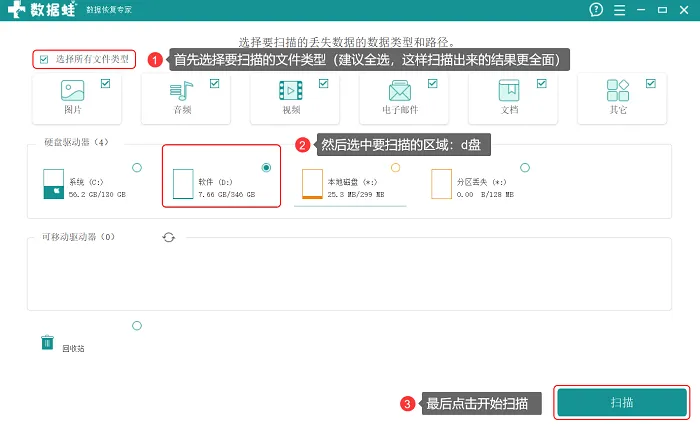Select the 本地磁盘 (*:) radio button

pos(395,167)
